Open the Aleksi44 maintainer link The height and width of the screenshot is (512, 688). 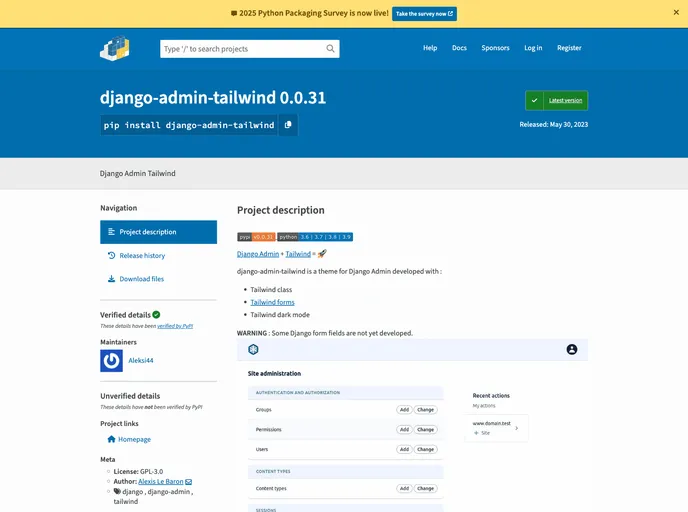click(141, 361)
